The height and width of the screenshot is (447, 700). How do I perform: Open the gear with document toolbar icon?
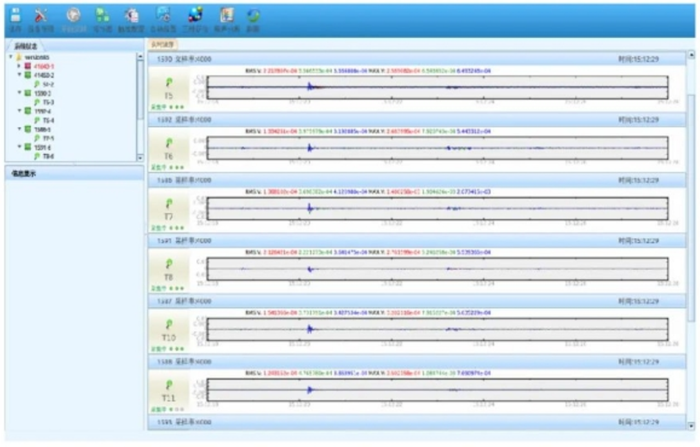point(131,16)
